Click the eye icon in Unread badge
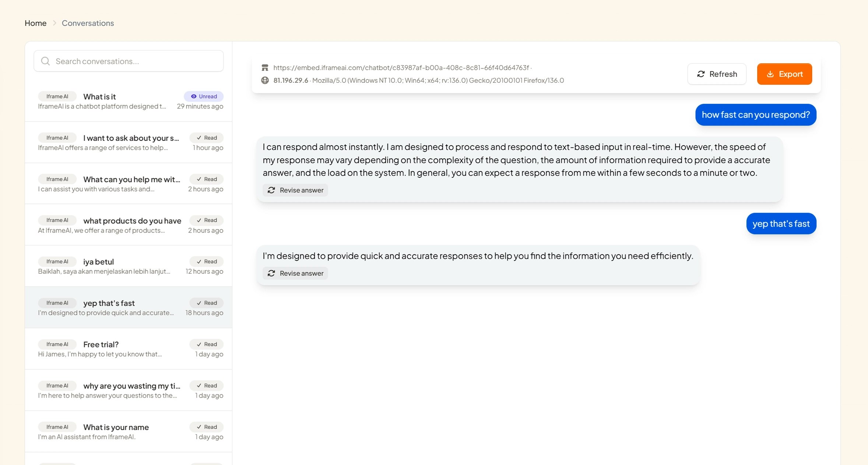The image size is (868, 465). tap(194, 96)
